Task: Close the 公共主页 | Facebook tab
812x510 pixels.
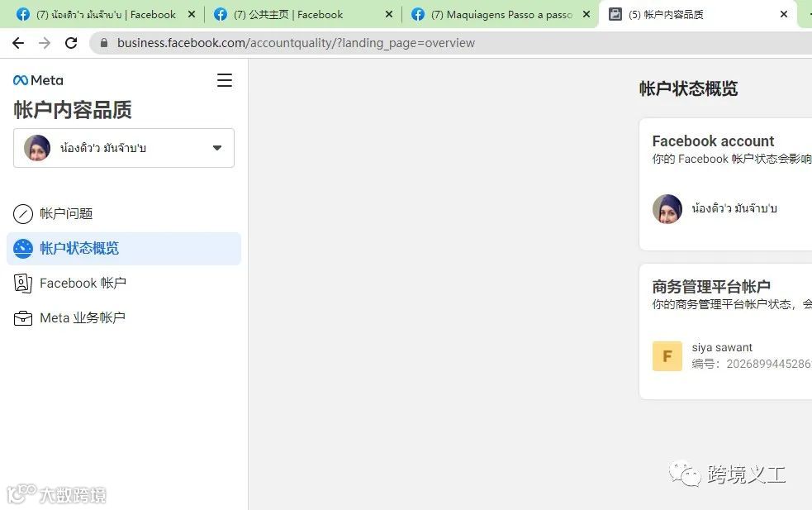Action: pos(389,15)
